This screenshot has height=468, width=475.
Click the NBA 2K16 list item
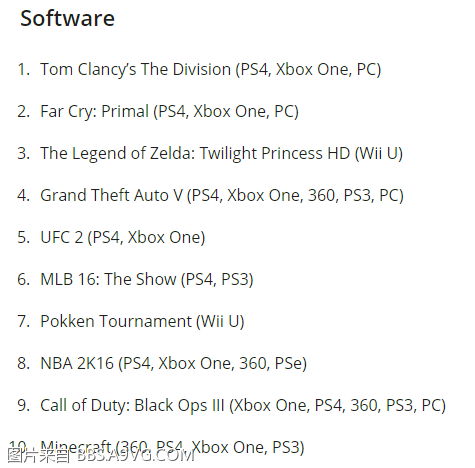174,364
